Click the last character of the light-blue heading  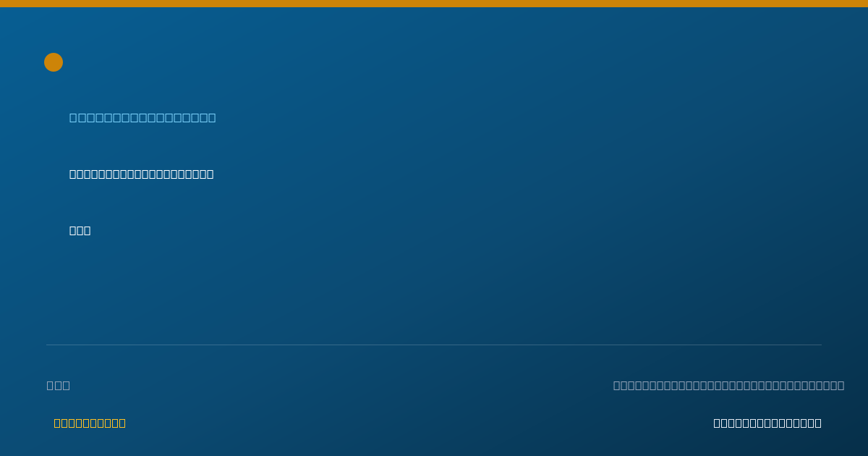(211, 117)
